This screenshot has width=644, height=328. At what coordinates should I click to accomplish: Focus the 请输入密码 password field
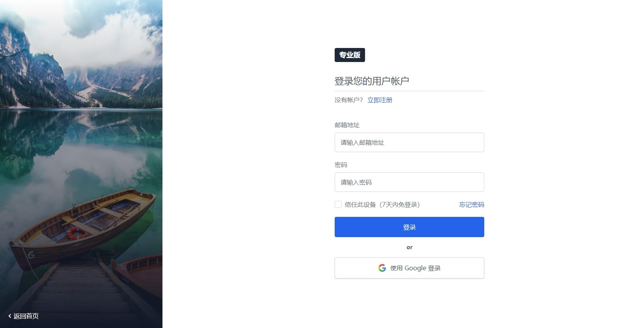click(x=409, y=182)
